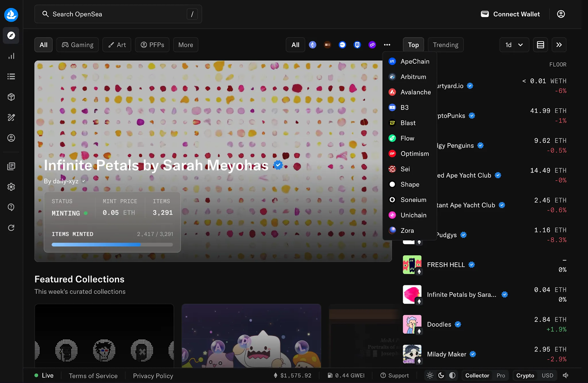
Task: Choose Optimism from chain menu
Action: click(x=409, y=154)
